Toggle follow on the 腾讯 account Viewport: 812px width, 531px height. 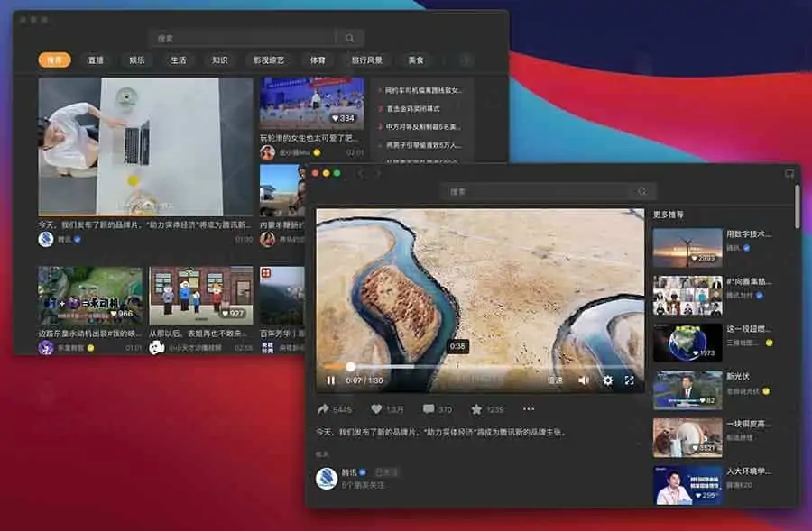click(x=386, y=472)
